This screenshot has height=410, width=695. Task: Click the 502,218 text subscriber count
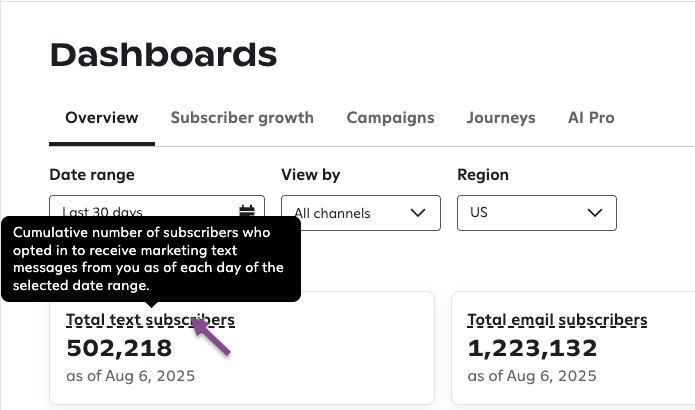click(x=119, y=348)
